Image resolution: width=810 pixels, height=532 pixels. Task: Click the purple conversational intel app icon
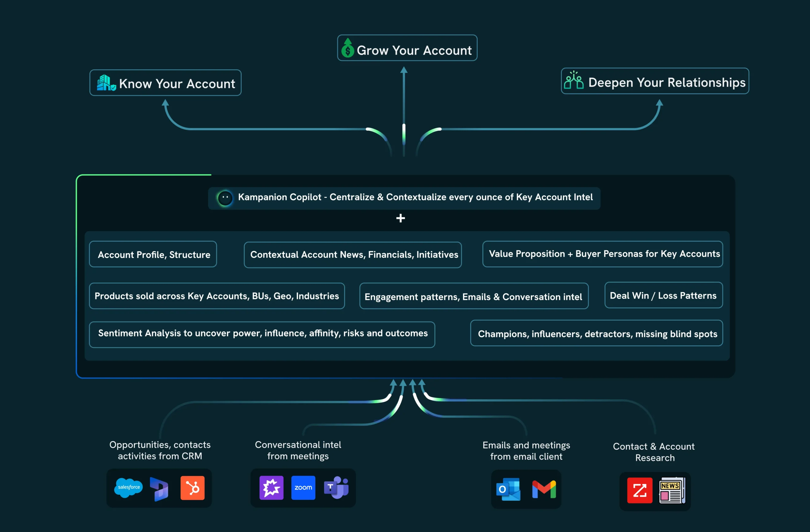pos(271,488)
